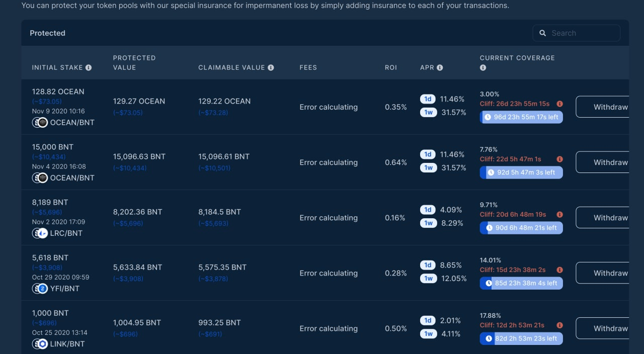This screenshot has width=644, height=354.
Task: Click the Current Coverage info icon
Action: [482, 67]
